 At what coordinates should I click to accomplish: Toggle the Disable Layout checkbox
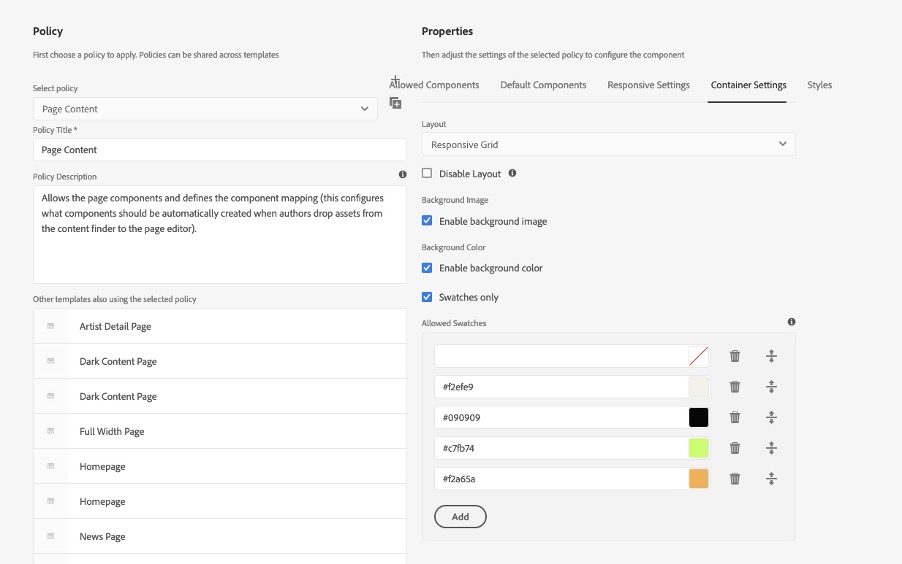coord(427,173)
